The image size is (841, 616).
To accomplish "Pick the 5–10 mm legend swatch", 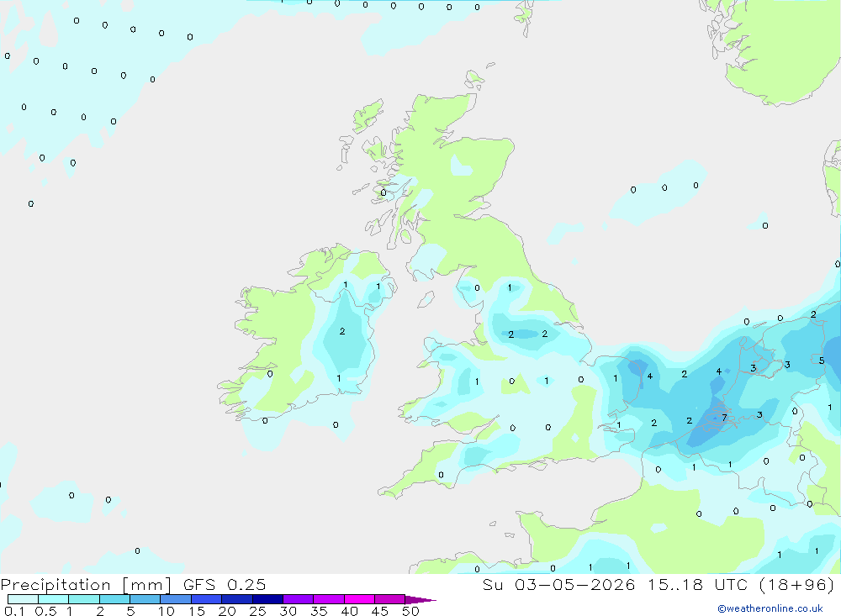I will pos(145,599).
